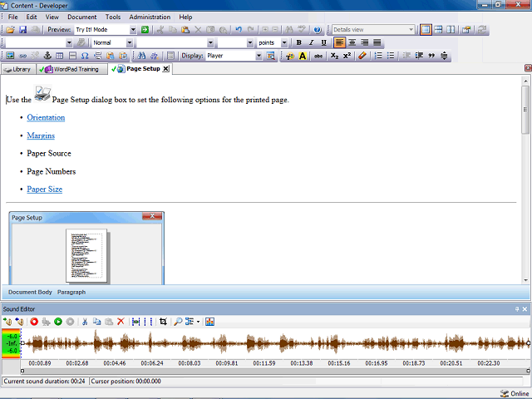The image size is (532, 399).
Task: Save the document with the floppy icon
Action: point(22,30)
